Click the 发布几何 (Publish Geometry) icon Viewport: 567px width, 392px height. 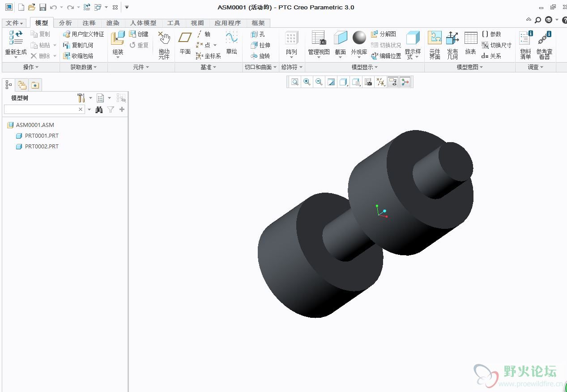(x=452, y=38)
